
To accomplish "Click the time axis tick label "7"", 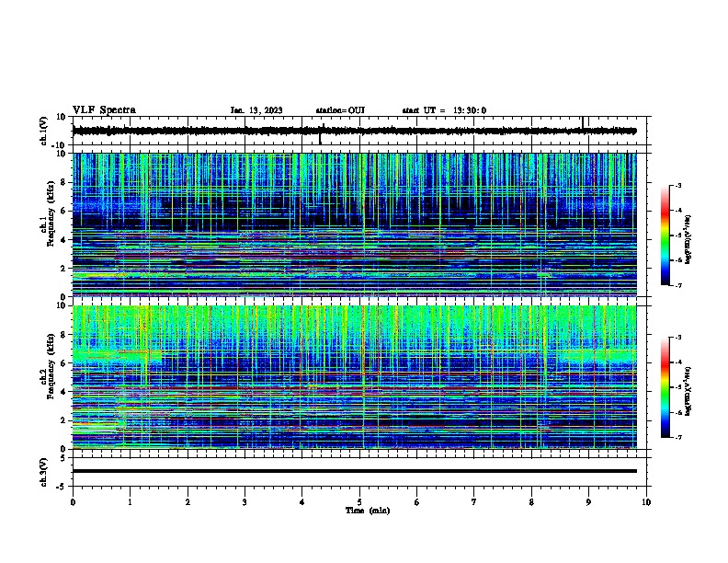I will click(x=474, y=502).
